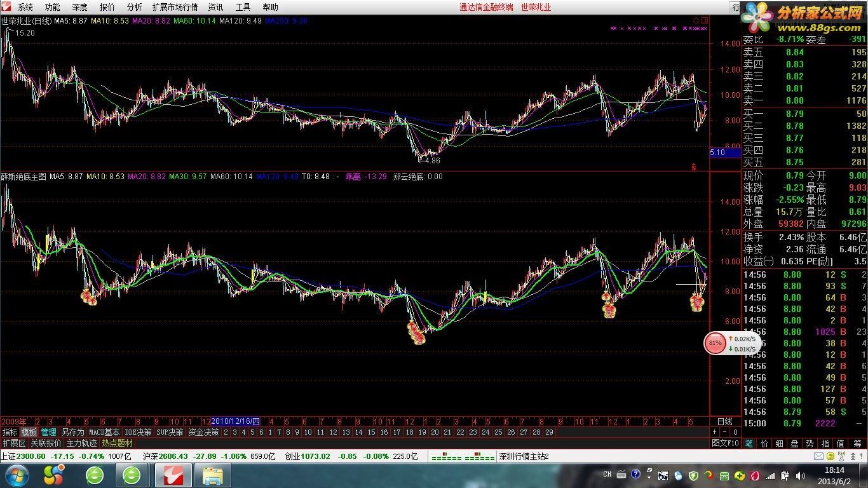Click the green shield tray icon
The width and height of the screenshot is (868, 488).
693,475
